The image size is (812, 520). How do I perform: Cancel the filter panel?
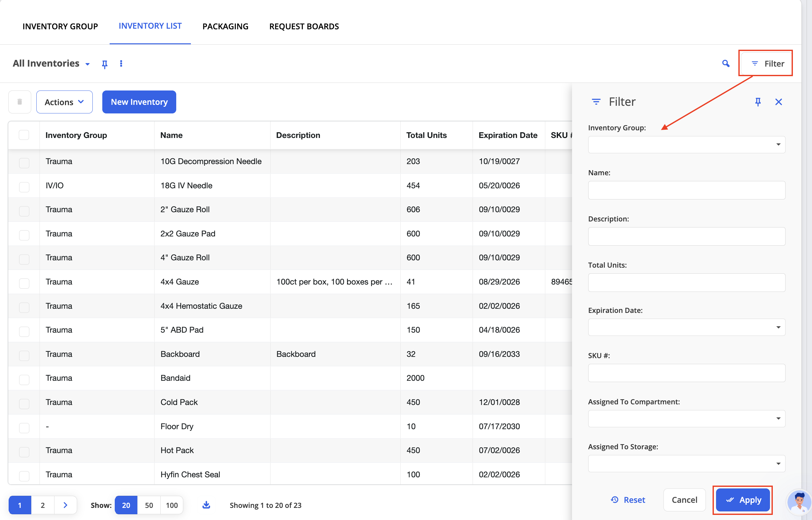[685, 500]
